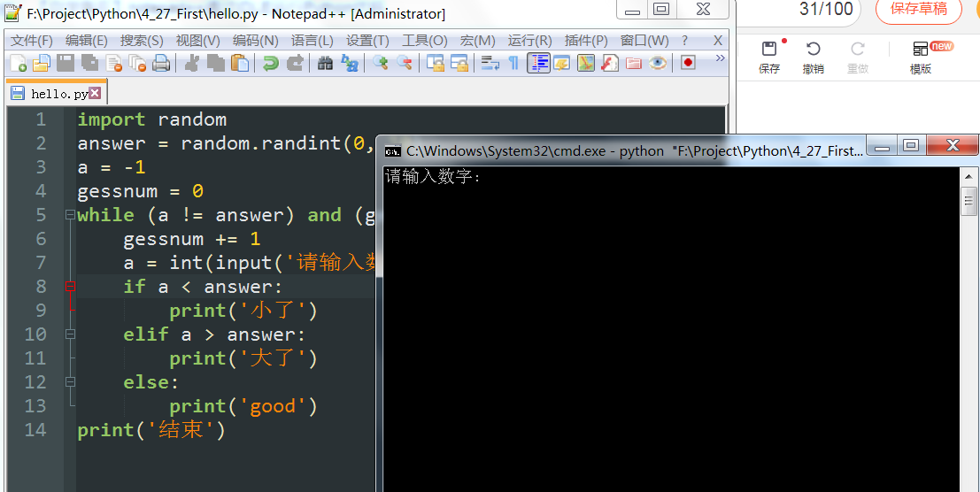Toggle synchronized horizontal scrolling icon

pyautogui.click(x=459, y=63)
